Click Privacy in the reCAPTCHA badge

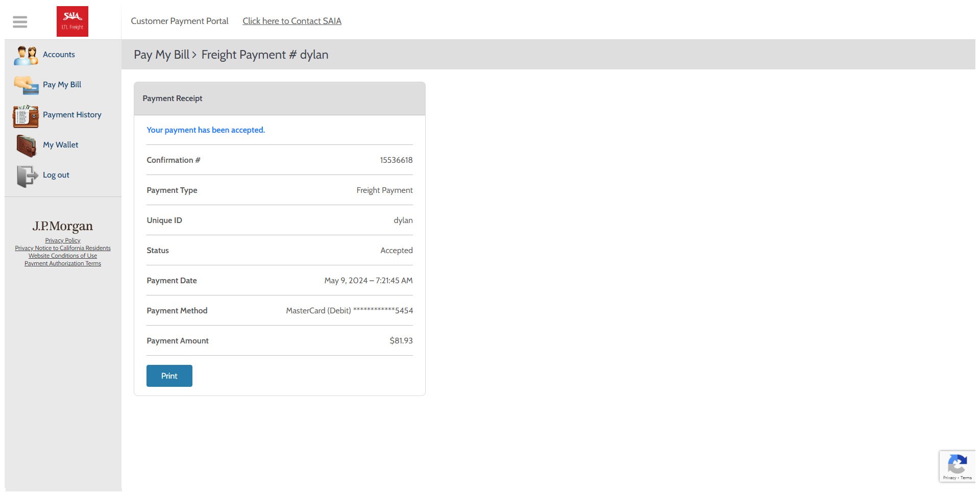[x=949, y=478]
